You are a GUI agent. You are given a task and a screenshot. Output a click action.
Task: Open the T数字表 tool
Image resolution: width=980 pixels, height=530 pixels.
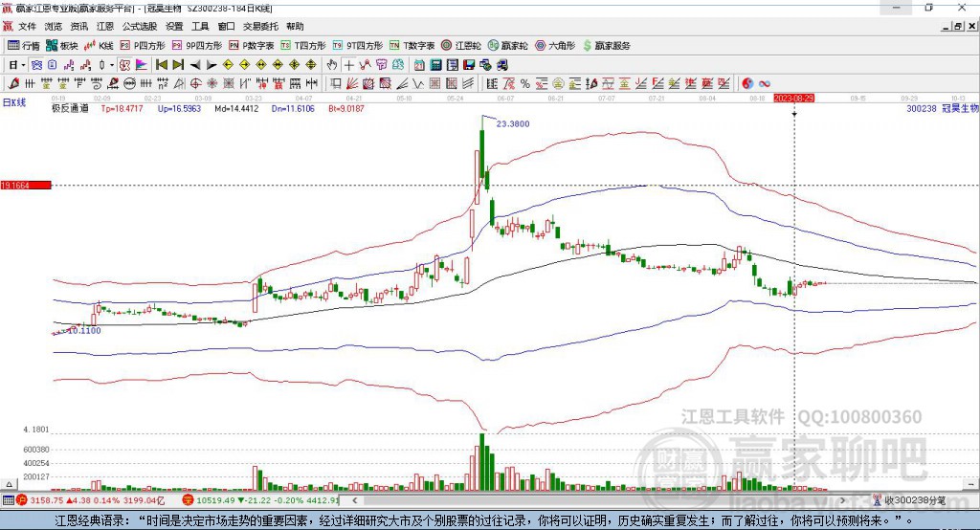[412, 46]
